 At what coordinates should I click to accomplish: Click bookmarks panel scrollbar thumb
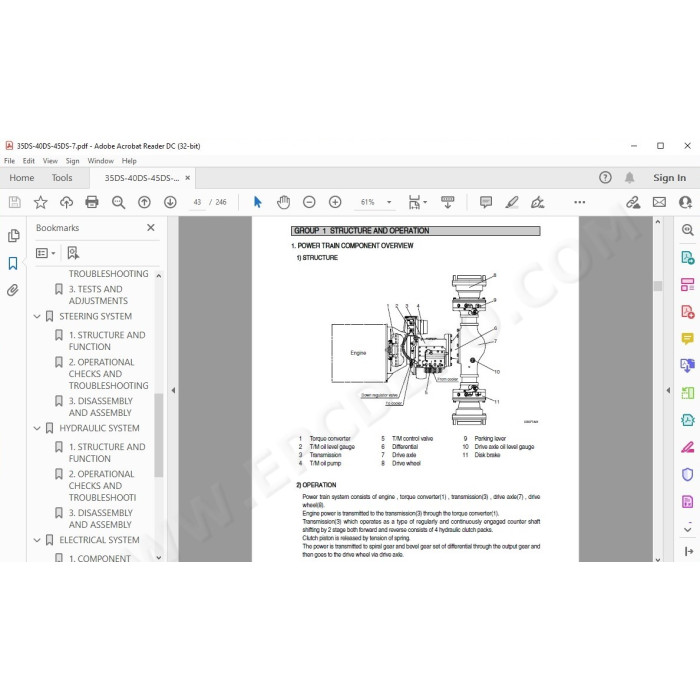point(158,435)
